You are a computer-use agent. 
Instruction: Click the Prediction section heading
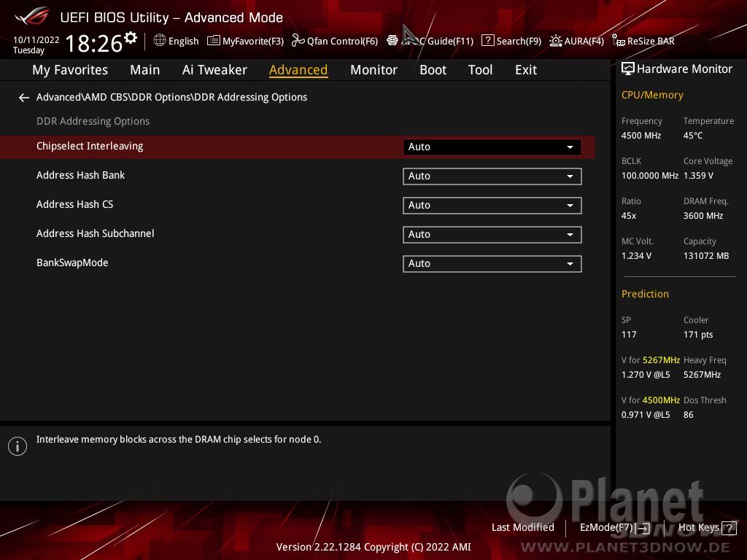(645, 295)
